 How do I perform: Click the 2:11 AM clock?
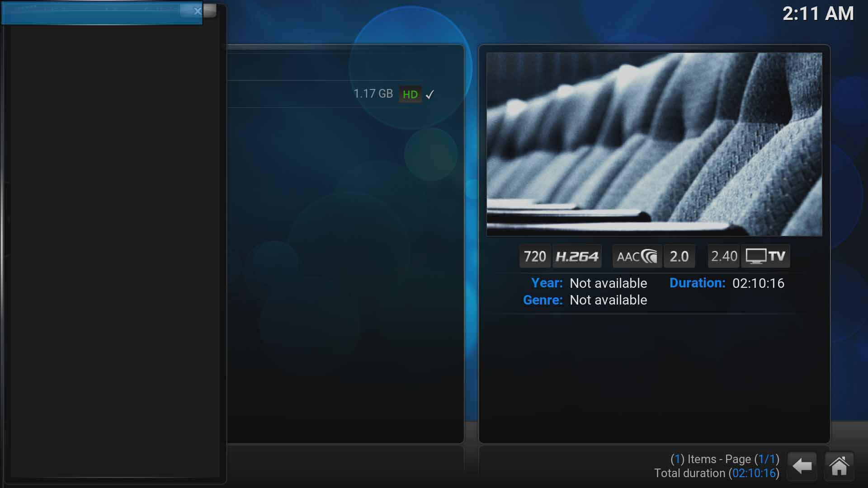818,14
